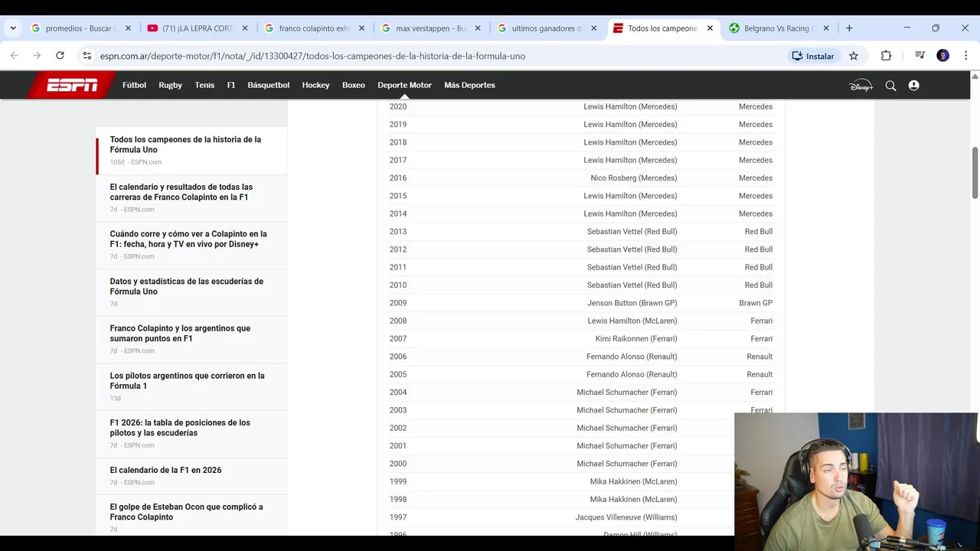
Task: Close the 'Todos los campeones' tab
Action: point(710,28)
